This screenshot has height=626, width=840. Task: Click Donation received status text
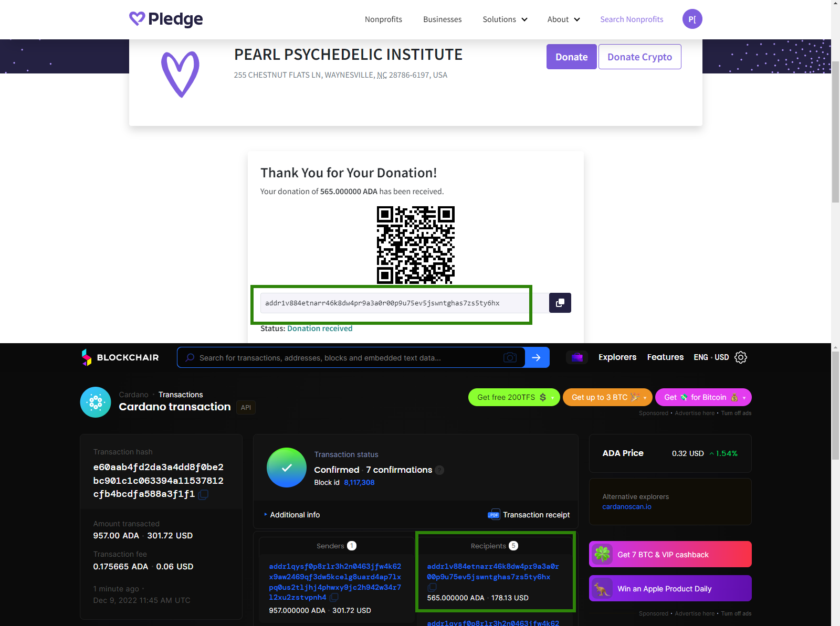(320, 328)
